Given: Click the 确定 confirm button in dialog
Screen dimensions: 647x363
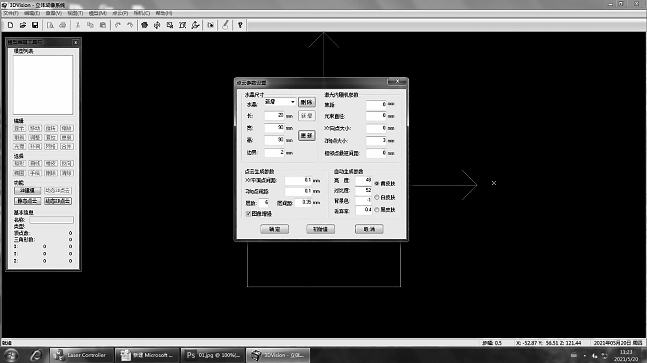Looking at the screenshot, I should [x=274, y=229].
